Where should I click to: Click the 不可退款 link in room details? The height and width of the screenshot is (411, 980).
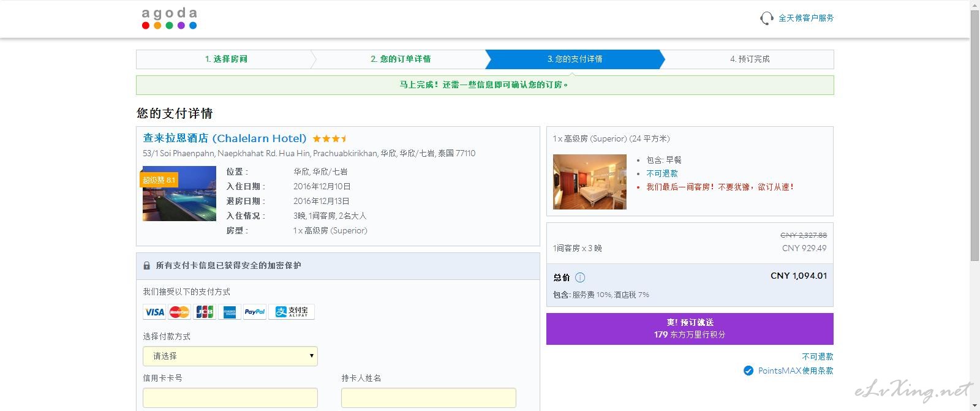pyautogui.click(x=662, y=173)
